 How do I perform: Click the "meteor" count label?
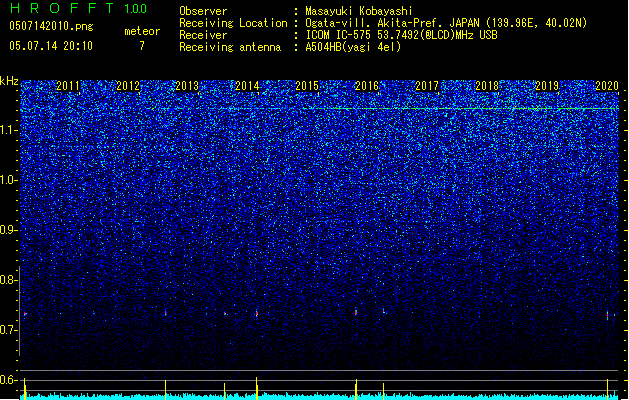coord(142,31)
